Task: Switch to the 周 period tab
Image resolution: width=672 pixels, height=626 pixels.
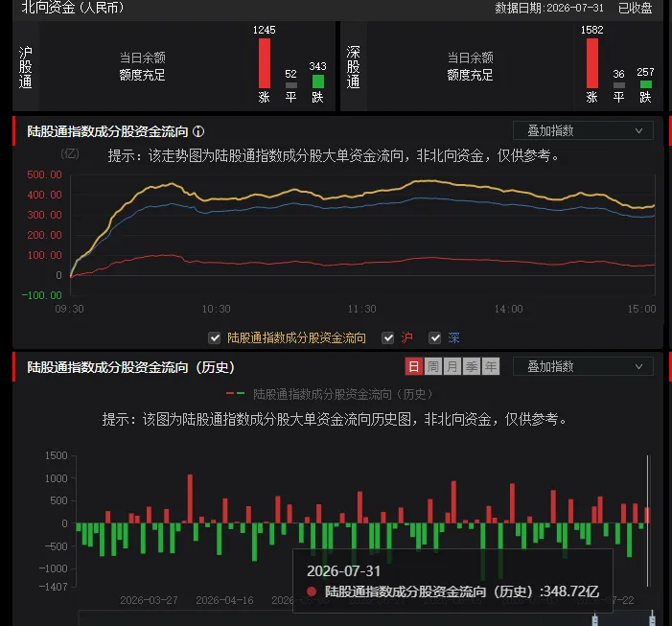Action: pyautogui.click(x=433, y=367)
